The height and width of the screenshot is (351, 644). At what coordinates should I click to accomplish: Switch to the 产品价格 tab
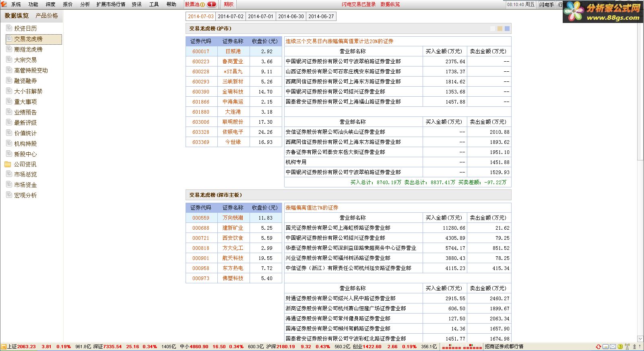[47, 16]
